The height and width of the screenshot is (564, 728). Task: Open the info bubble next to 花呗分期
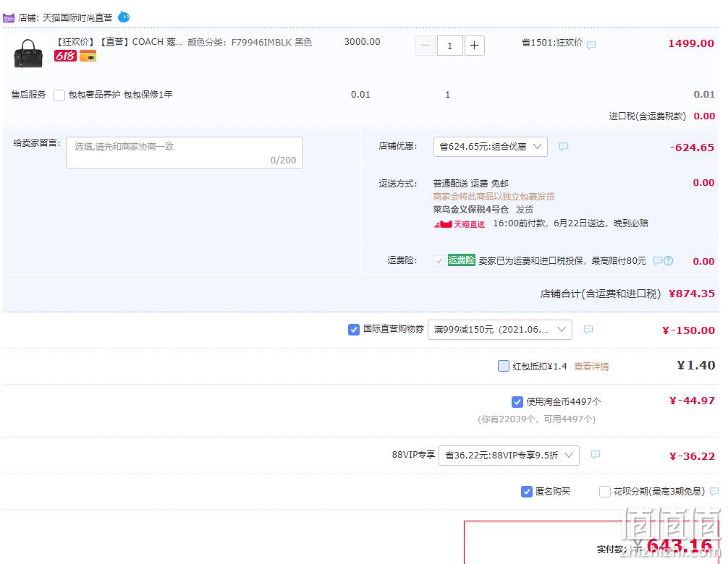tap(714, 491)
